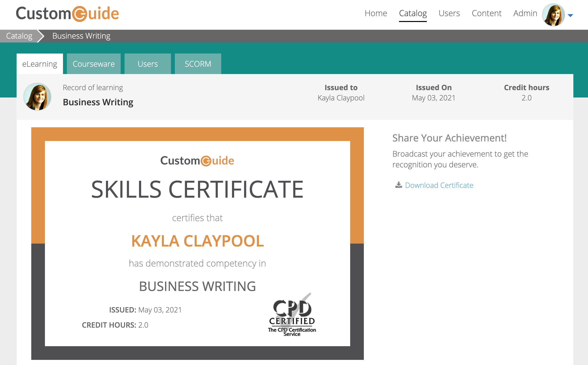Click the CustomGuide logo on the certificate
This screenshot has height=365, width=588.
197,161
